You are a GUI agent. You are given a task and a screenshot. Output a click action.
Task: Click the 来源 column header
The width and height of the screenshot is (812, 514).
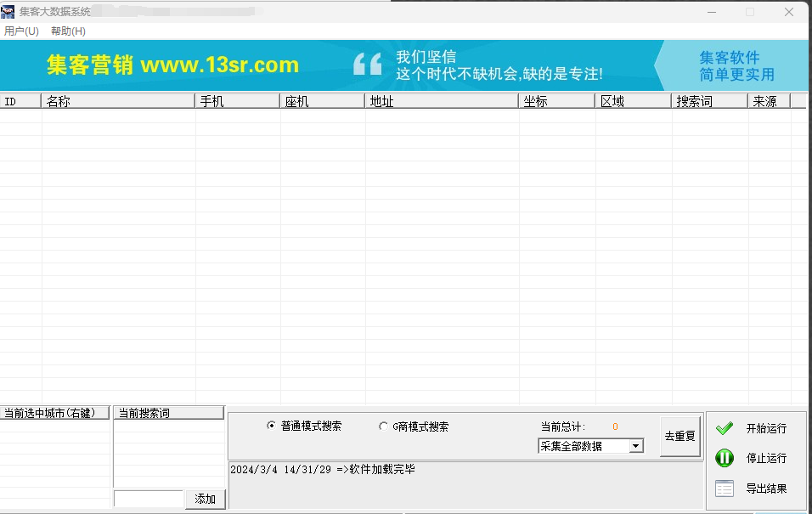[x=768, y=101]
